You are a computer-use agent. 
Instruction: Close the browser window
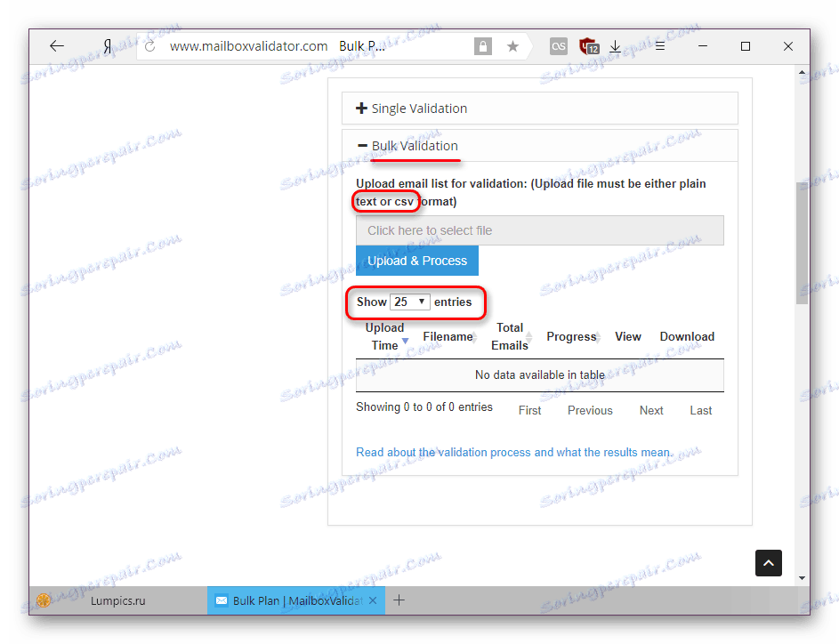coord(788,46)
